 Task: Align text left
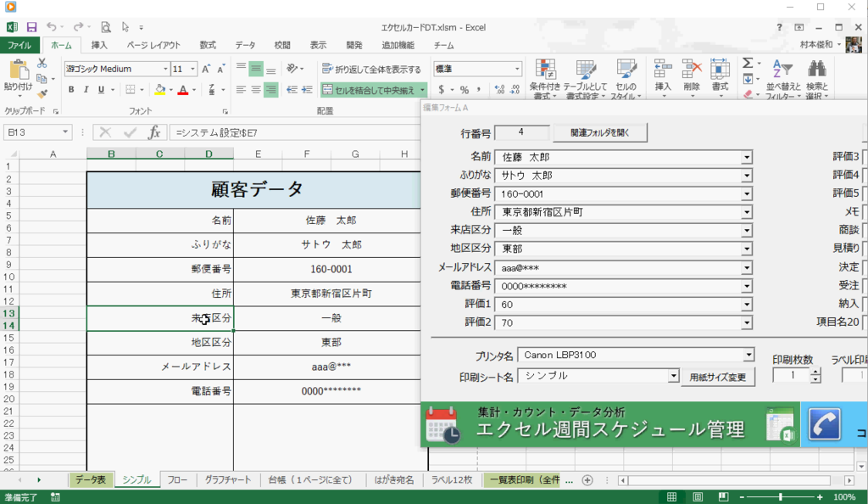[241, 90]
